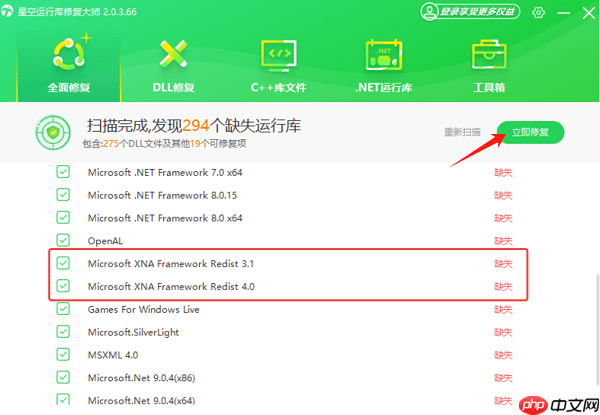Switch to C++库文件 tab label

(x=279, y=88)
